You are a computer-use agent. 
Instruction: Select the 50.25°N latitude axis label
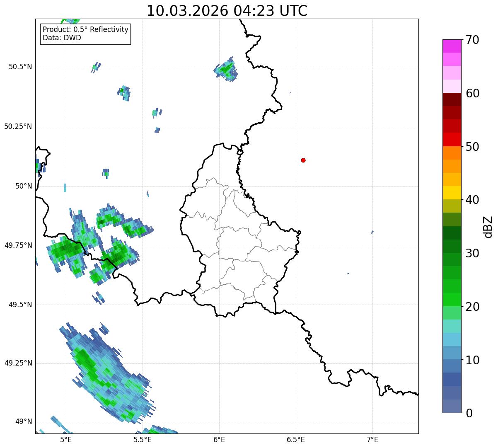pyautogui.click(x=18, y=126)
